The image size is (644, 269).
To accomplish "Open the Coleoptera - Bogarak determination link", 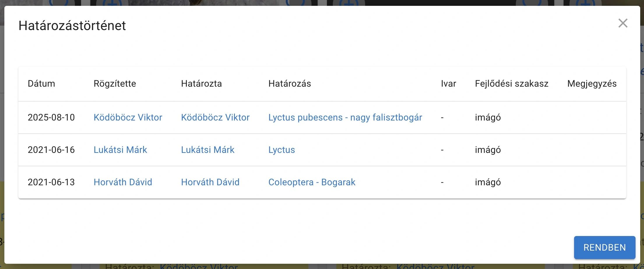I will [x=312, y=182].
